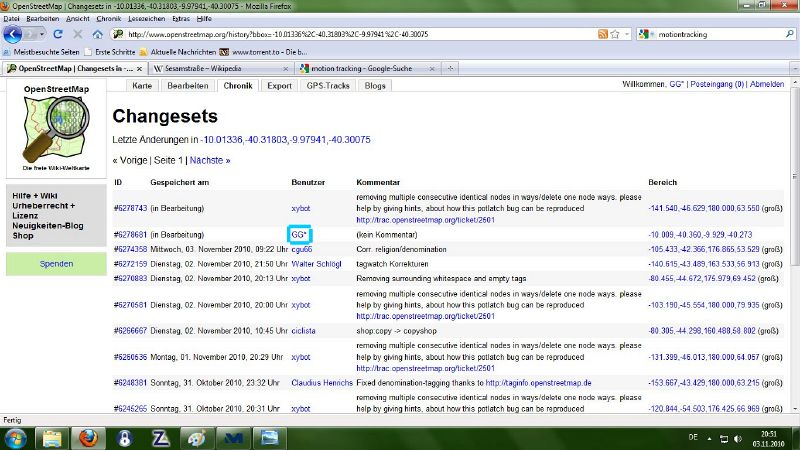Open the Hilfe menu
Viewport: 800px width, 450px height.
[x=204, y=19]
